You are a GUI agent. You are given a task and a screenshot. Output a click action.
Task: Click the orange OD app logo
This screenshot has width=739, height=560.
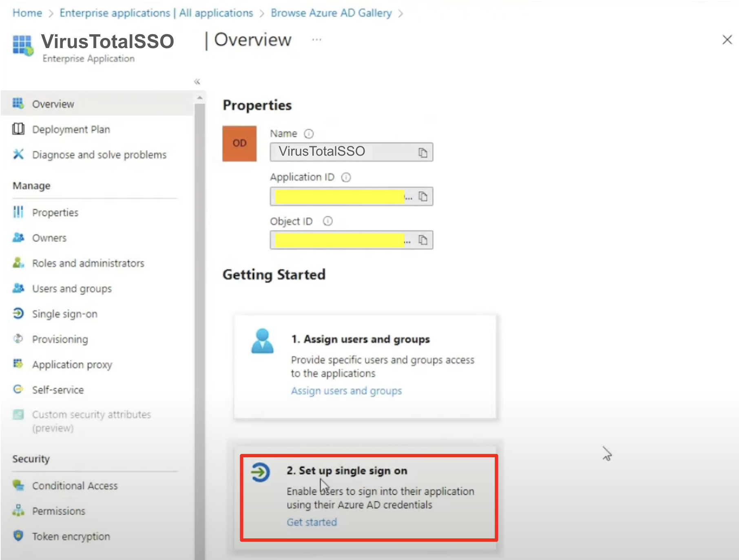[239, 143]
